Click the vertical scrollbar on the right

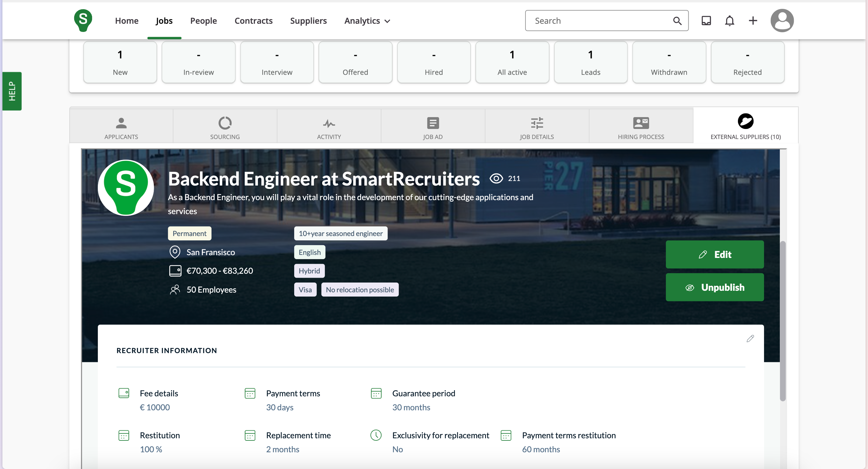tap(782, 320)
